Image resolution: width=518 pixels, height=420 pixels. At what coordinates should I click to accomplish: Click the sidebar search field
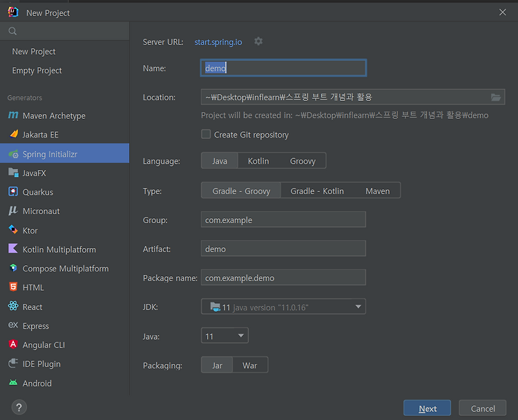point(64,31)
